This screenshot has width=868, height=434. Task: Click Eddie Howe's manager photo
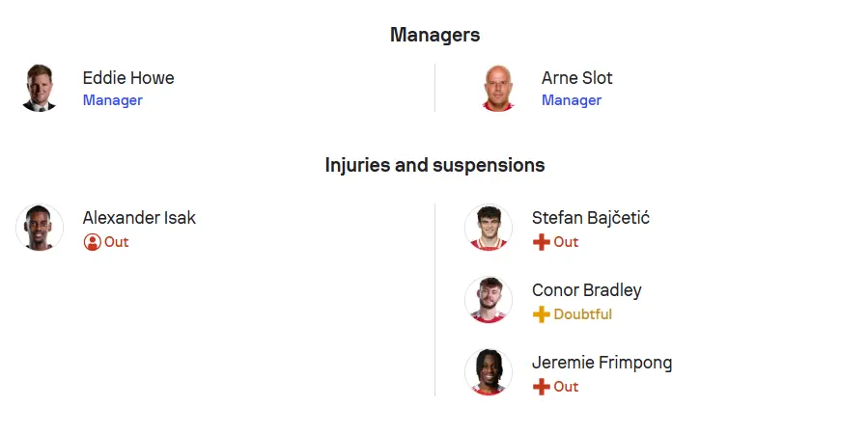coord(40,88)
